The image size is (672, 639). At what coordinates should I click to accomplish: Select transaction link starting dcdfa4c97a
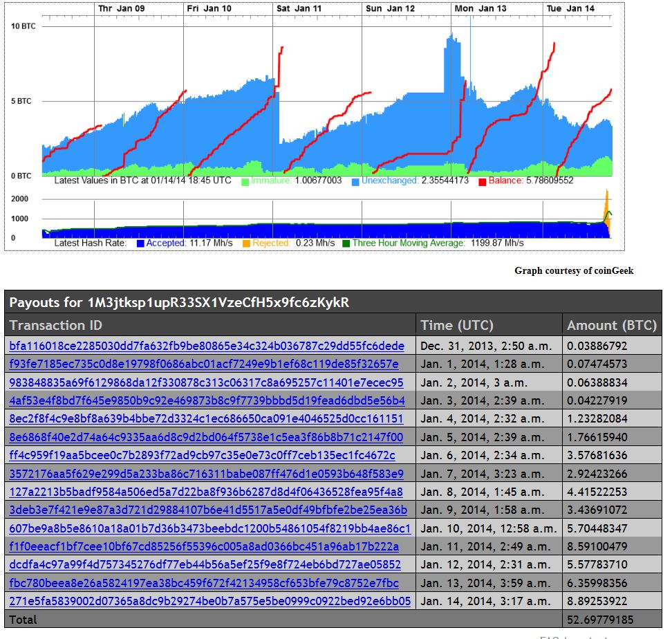(x=205, y=564)
